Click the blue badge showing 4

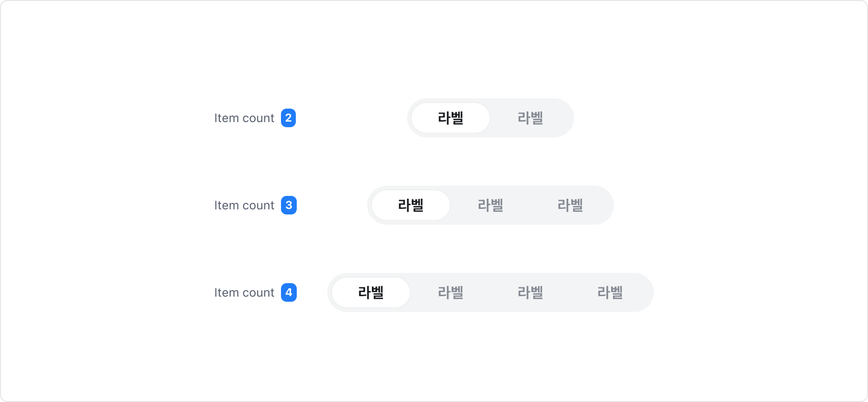point(289,292)
